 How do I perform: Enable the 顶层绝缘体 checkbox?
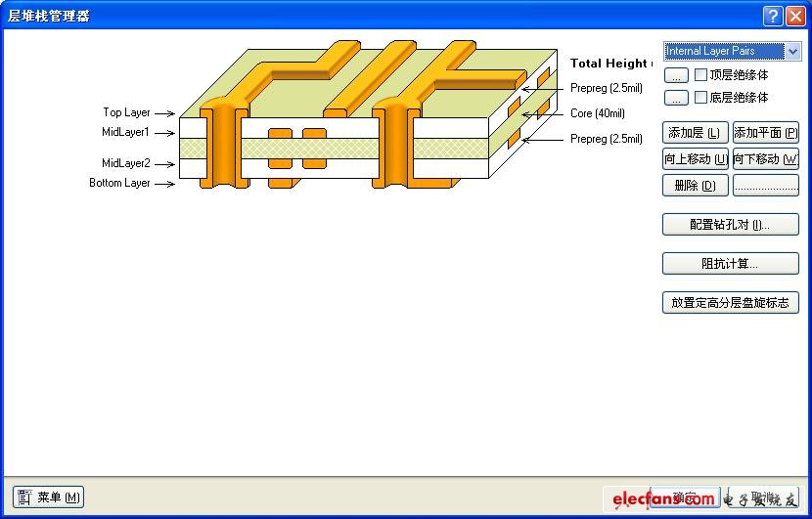coord(700,75)
